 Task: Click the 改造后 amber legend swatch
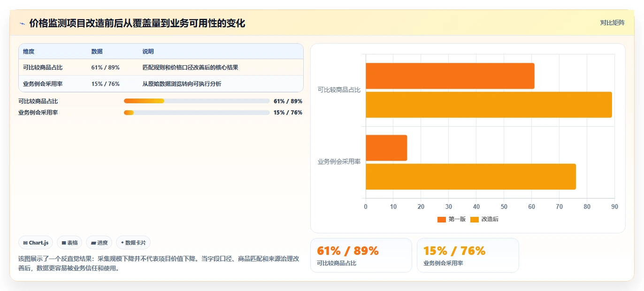pyautogui.click(x=475, y=220)
